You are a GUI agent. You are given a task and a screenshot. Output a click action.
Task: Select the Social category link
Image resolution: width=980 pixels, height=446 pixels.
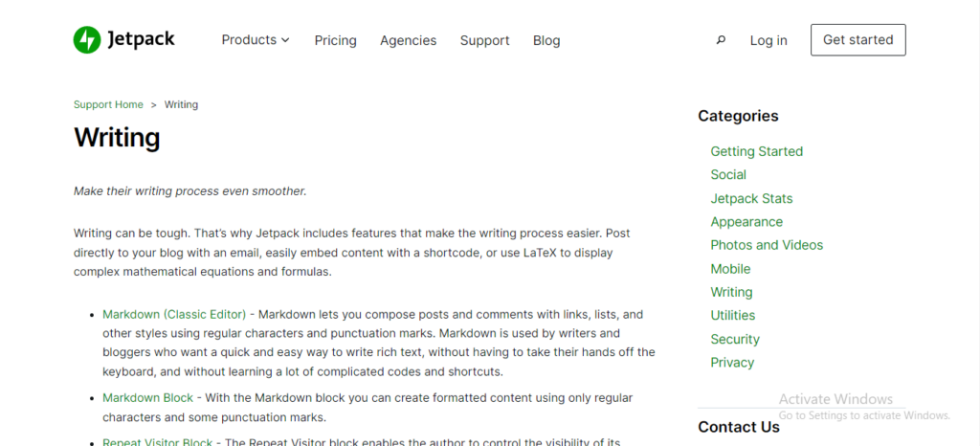coord(728,175)
